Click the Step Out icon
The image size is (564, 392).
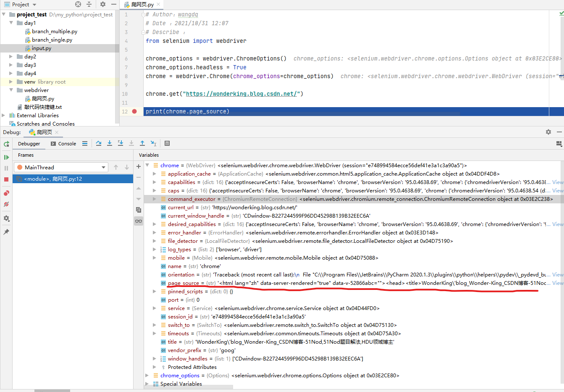pos(142,143)
